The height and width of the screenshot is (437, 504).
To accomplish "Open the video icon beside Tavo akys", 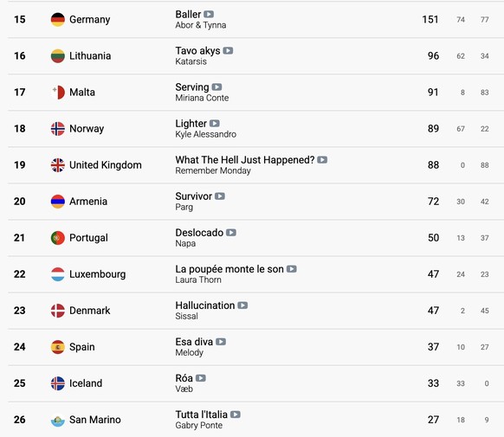I will (228, 51).
